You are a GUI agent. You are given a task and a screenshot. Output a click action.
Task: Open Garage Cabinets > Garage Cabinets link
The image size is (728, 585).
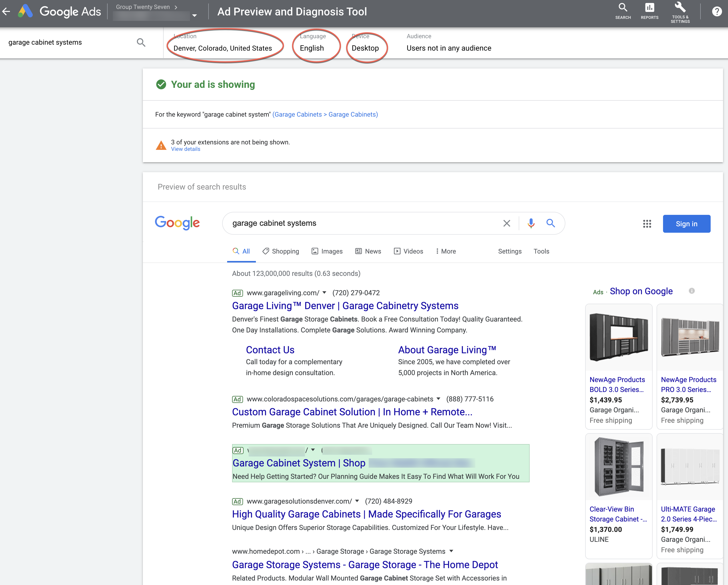coord(325,115)
